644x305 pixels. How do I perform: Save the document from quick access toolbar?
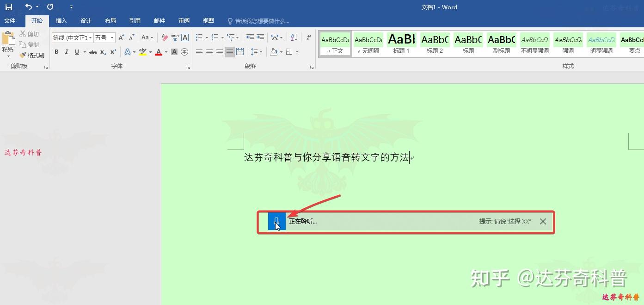[9, 7]
